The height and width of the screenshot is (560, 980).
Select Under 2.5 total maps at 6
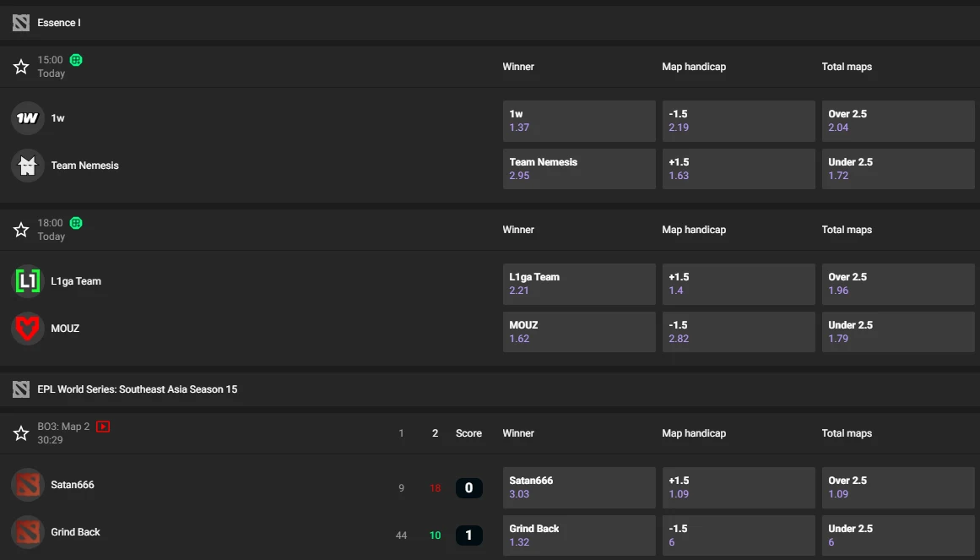click(x=898, y=535)
